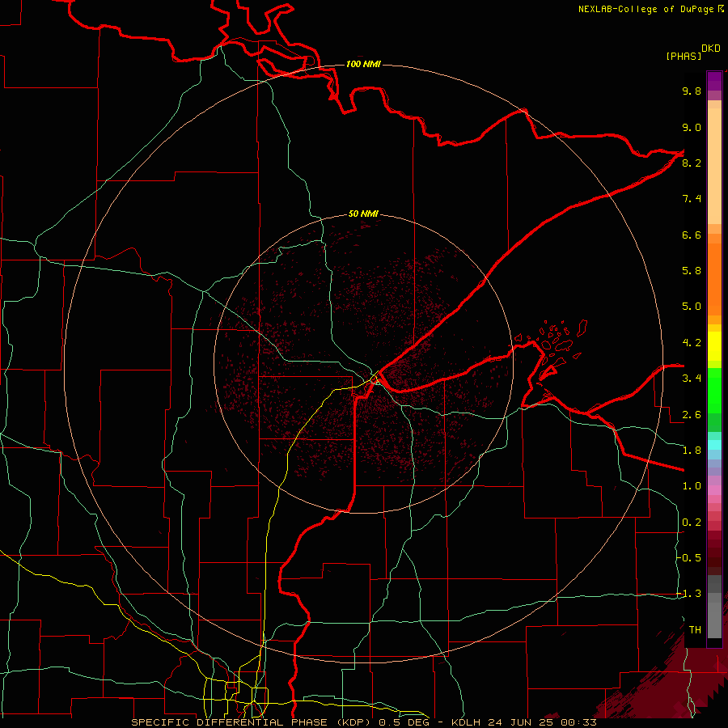Select the 8.2 value on the scale
The width and height of the screenshot is (728, 728).
[692, 163]
